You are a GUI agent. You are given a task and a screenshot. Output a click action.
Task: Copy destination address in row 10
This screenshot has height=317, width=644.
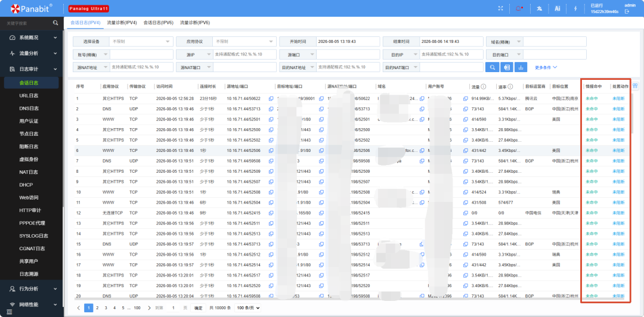tap(321, 192)
